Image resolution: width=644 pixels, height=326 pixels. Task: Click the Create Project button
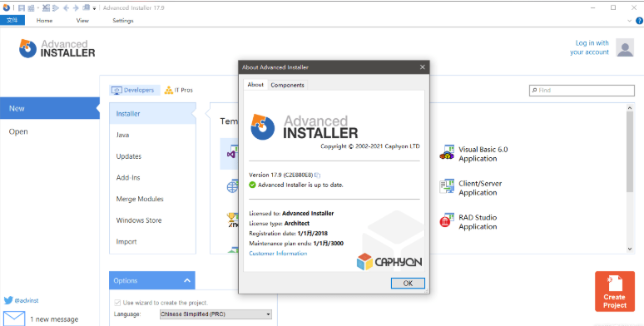point(614,291)
